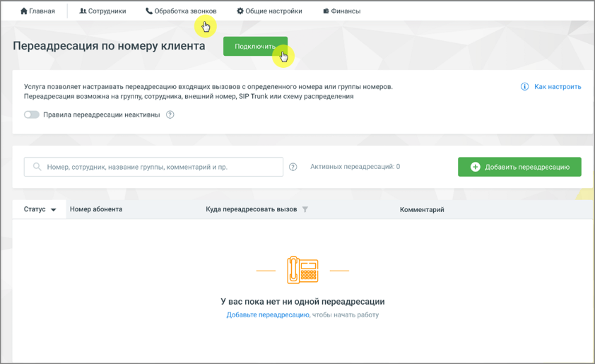
Task: Open the Как настроить link
Action: pos(558,86)
